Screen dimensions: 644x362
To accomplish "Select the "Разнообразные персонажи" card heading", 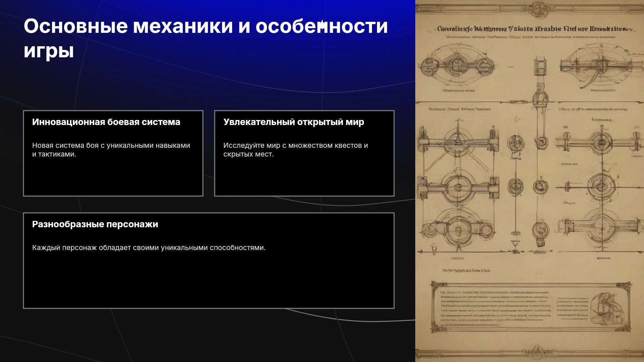I will pyautogui.click(x=95, y=224).
